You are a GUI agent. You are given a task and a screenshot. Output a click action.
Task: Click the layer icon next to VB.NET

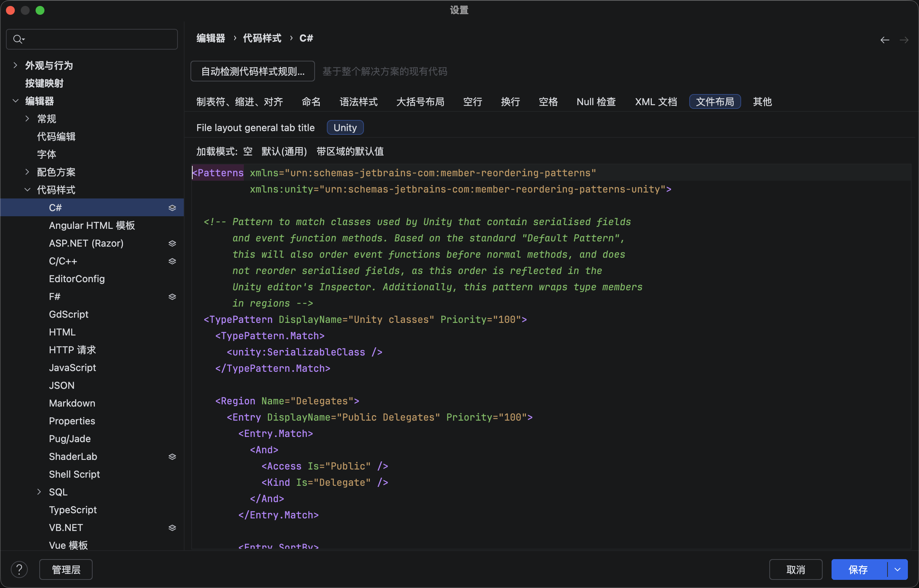172,528
